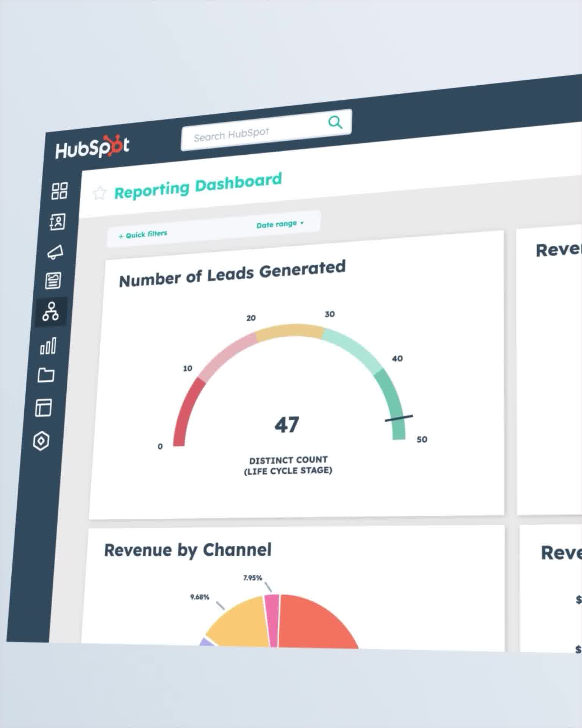The image size is (582, 728).
Task: Select the Marketing megaphone icon
Action: [x=55, y=252]
